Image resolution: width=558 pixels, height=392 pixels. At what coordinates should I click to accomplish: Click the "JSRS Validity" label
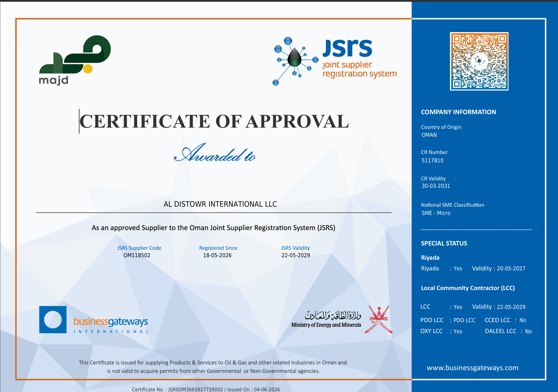[295, 248]
